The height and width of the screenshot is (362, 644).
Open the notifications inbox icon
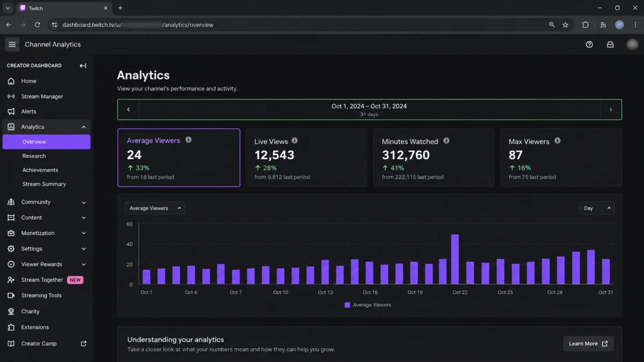click(x=610, y=45)
